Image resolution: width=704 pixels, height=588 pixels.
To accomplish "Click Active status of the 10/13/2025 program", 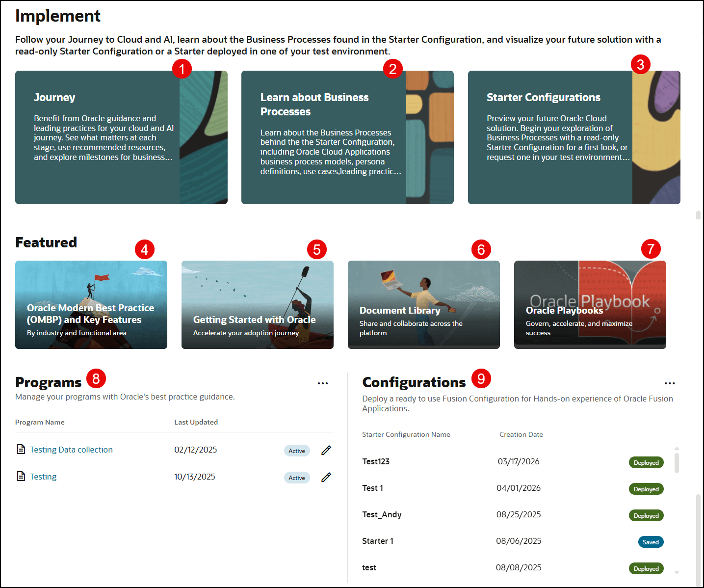I will coord(297,478).
